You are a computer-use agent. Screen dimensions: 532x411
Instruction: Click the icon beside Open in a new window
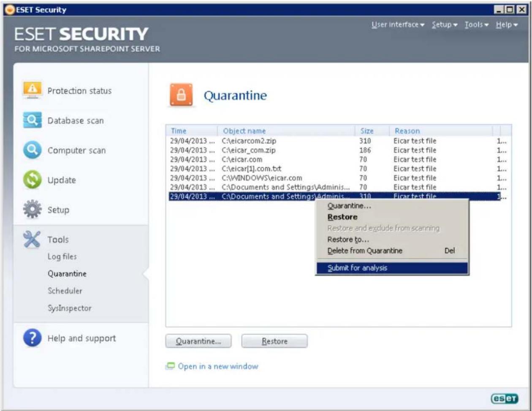169,366
